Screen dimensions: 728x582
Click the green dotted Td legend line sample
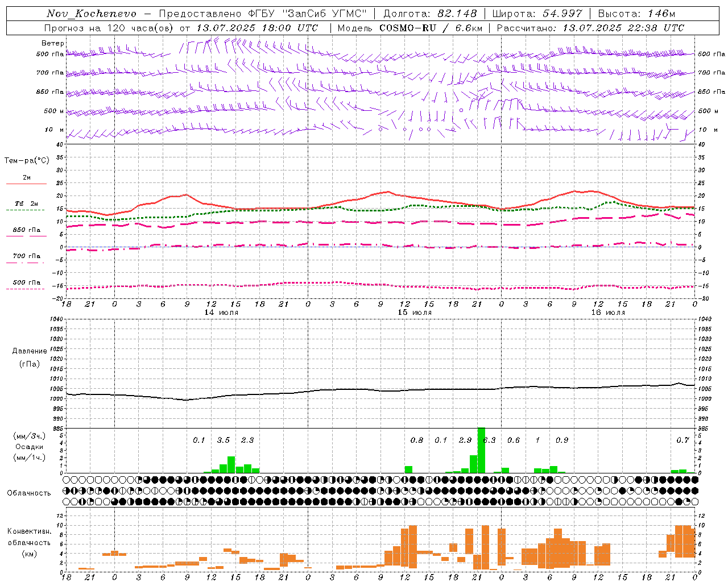tap(25, 210)
